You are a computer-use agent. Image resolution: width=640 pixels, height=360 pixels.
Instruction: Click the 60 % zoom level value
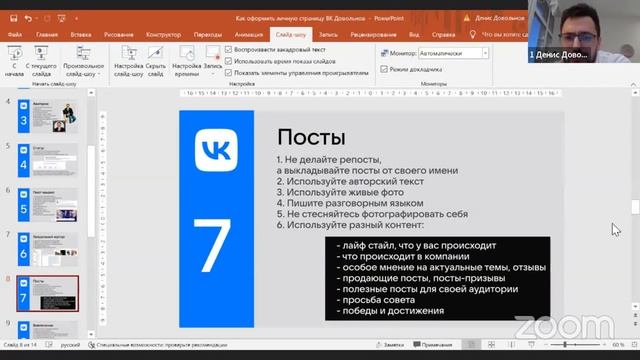[618, 345]
